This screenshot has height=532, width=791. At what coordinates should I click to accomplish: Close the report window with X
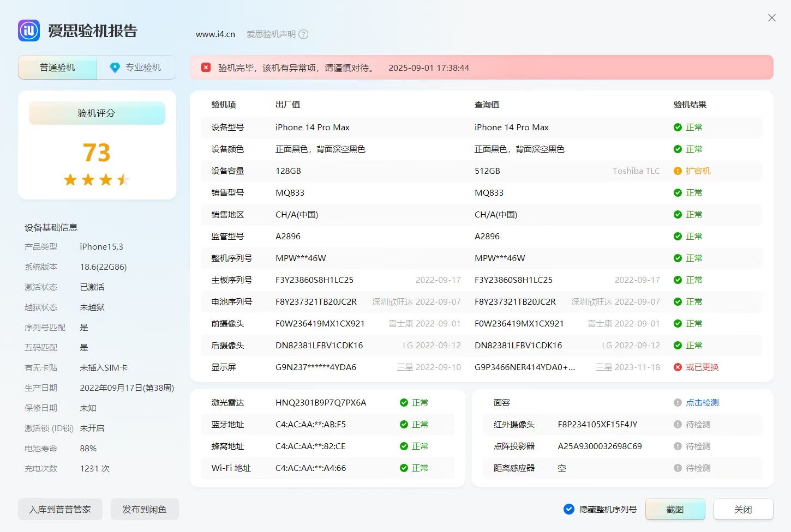pos(771,18)
